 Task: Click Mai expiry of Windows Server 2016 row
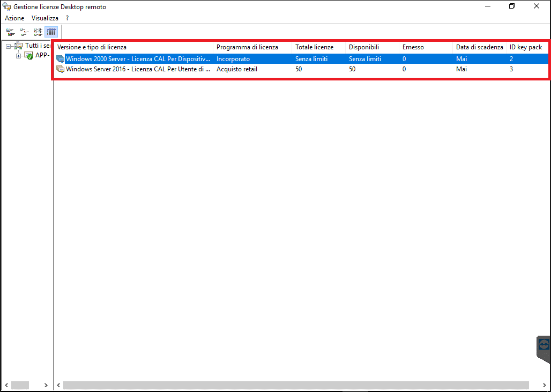(461, 69)
